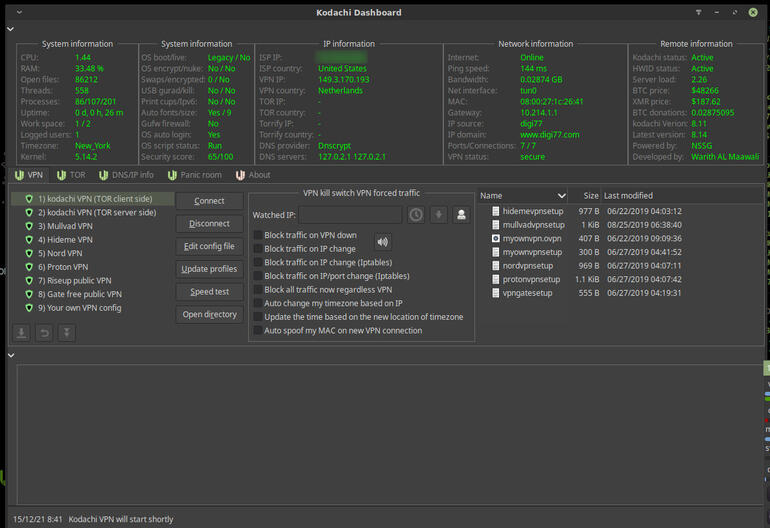770x528 pixels.
Task: Switch to the TOR tab
Action: [71, 175]
